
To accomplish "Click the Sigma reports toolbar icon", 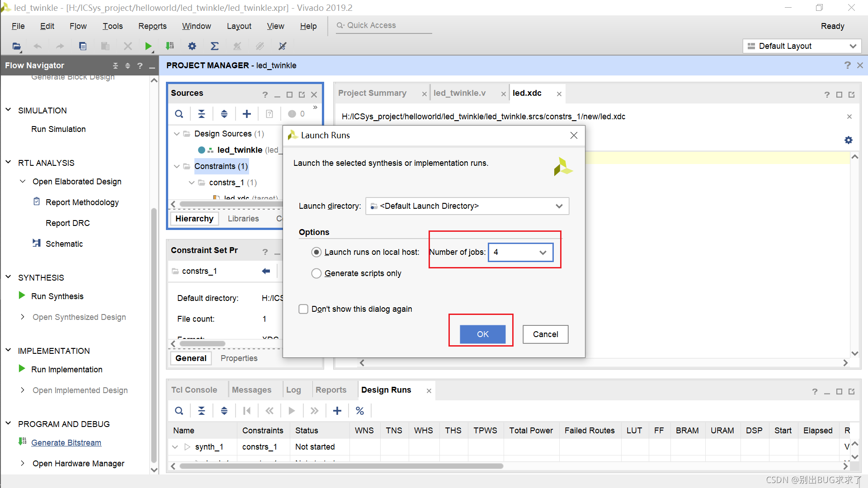I will [x=215, y=46].
